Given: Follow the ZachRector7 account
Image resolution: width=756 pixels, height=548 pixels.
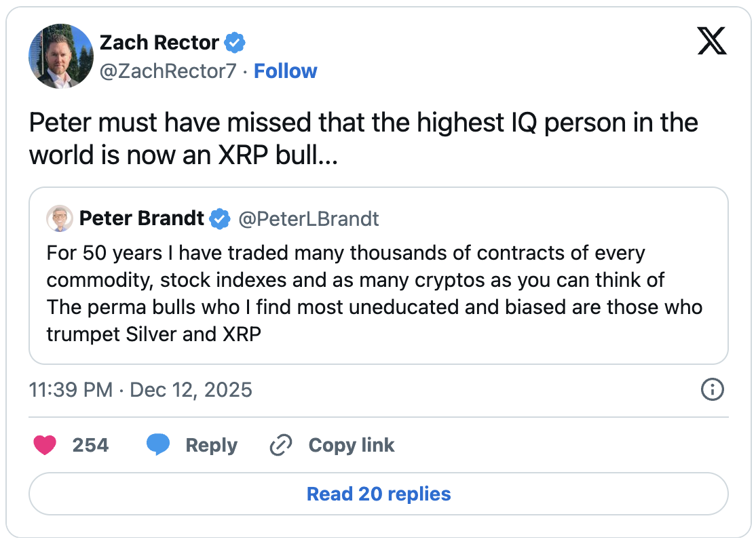Looking at the screenshot, I should pos(285,71).
